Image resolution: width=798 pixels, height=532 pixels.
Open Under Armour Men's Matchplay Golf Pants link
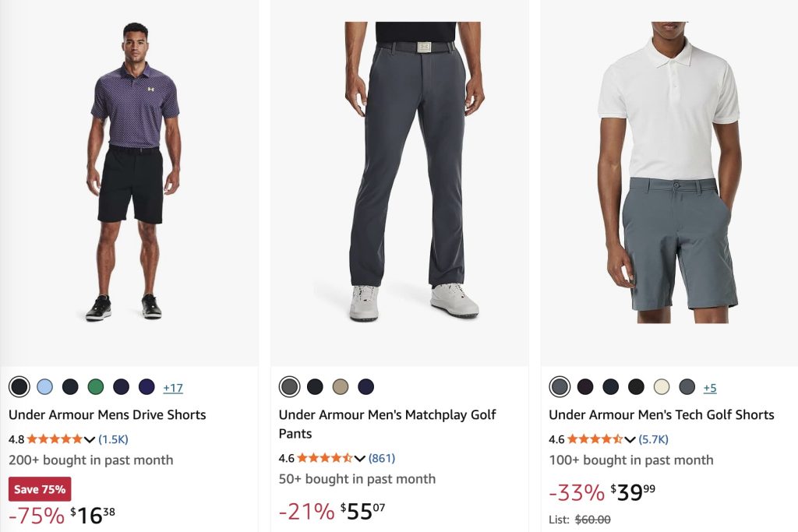pos(387,424)
